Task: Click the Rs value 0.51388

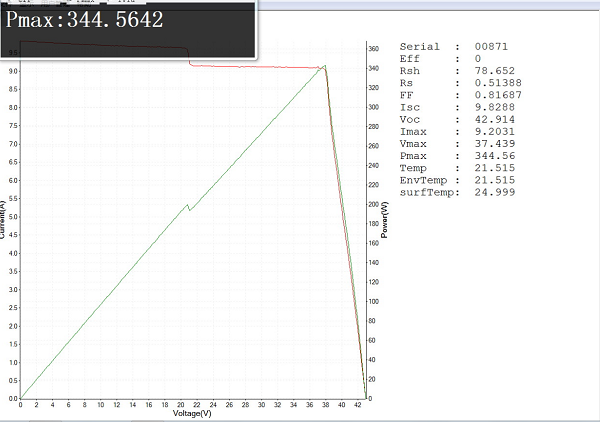Action: tap(498, 83)
